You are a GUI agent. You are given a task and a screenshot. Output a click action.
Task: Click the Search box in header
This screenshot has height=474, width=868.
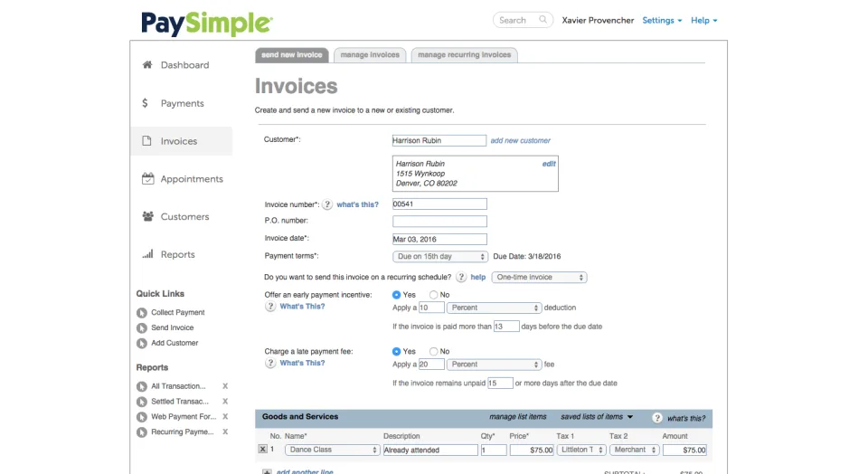click(523, 20)
